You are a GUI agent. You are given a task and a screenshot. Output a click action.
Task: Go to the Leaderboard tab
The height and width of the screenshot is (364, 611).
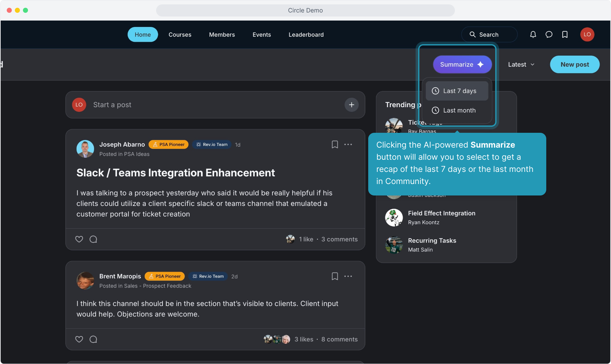coord(306,35)
